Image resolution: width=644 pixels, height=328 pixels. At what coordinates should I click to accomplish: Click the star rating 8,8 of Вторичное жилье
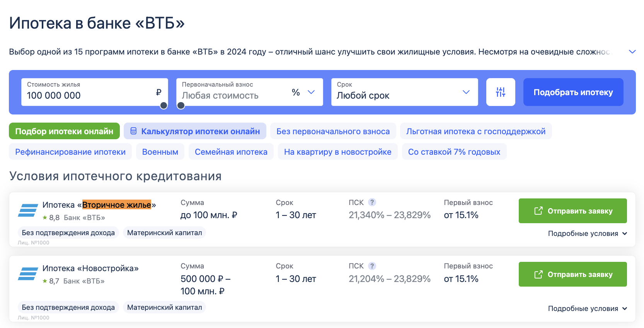click(51, 218)
